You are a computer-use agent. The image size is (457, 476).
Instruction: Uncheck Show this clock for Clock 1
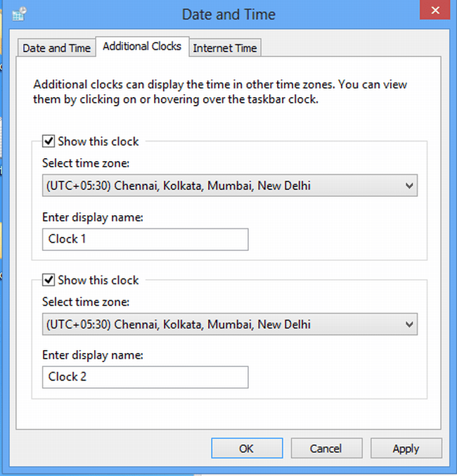click(x=49, y=141)
